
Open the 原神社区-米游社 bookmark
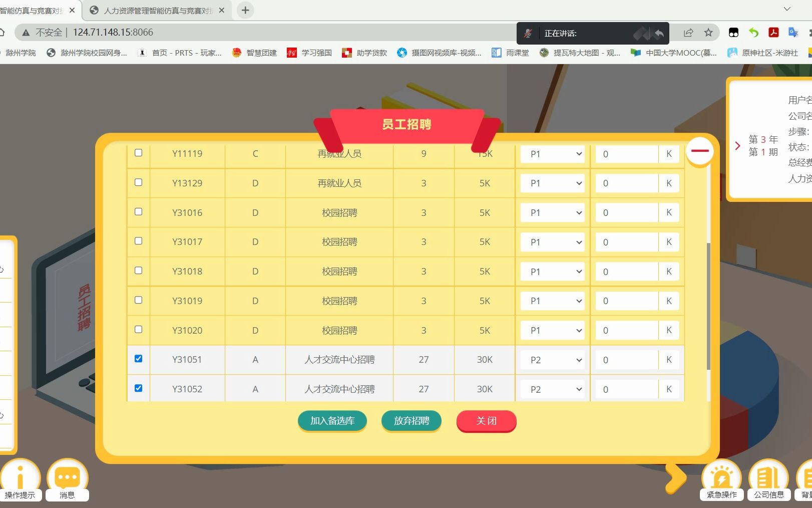[x=763, y=53]
